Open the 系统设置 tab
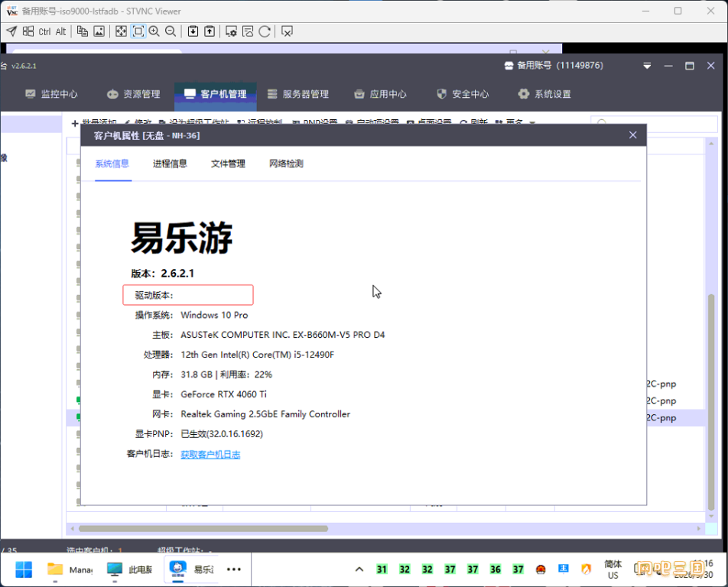This screenshot has width=728, height=587. [x=544, y=94]
